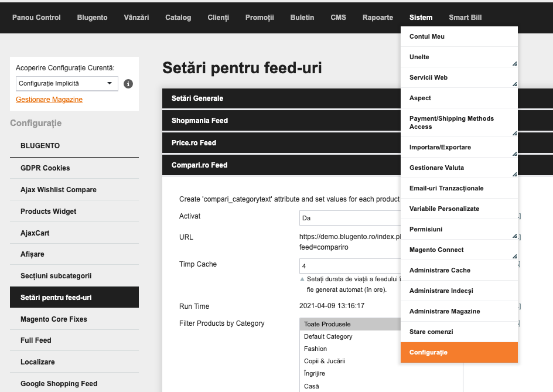
Task: Open Full Feed configuration section
Action: click(74, 340)
